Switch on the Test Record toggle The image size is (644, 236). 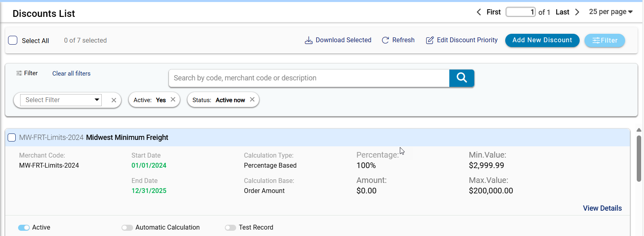(230, 228)
